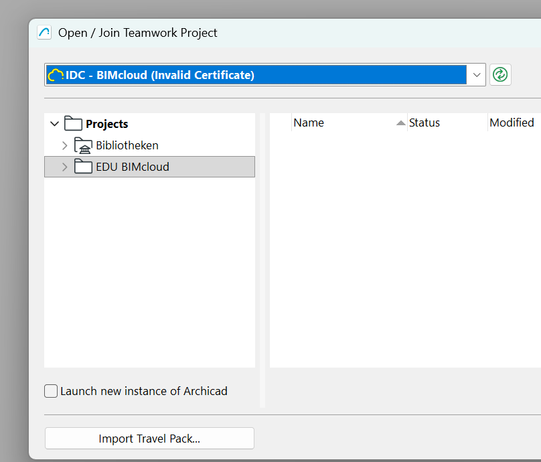Click the EDU BIMcloud folder icon
This screenshot has height=462, width=541.
pyautogui.click(x=83, y=167)
